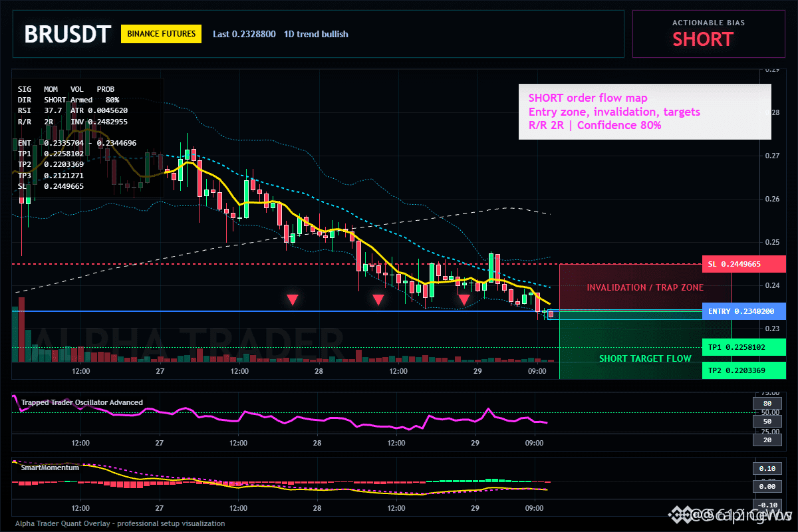The height and width of the screenshot is (532, 798).
Task: Select the blue ENTRY 0.2340200 price tag
Action: (743, 311)
